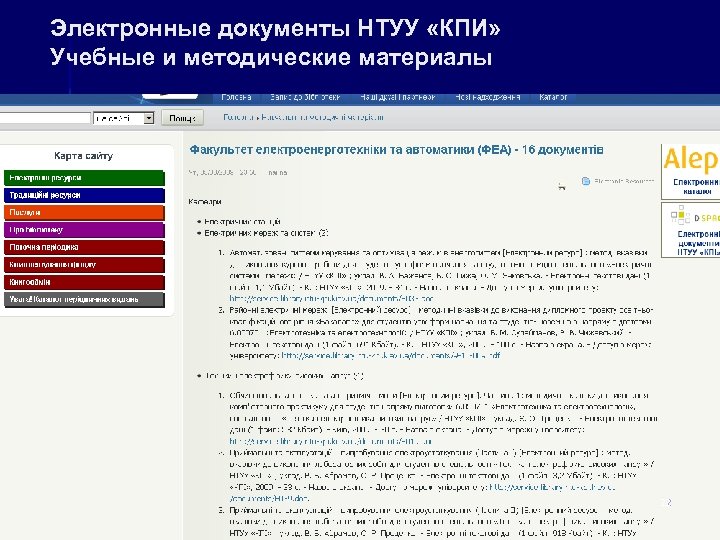Viewport: 720px width, 540px height.
Task: Go to 'Каталог' in top navigation
Action: point(553,97)
